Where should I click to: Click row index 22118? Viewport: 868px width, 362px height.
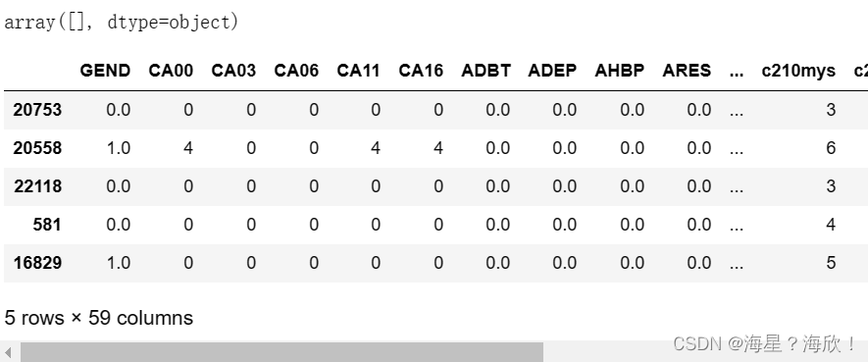click(x=37, y=186)
